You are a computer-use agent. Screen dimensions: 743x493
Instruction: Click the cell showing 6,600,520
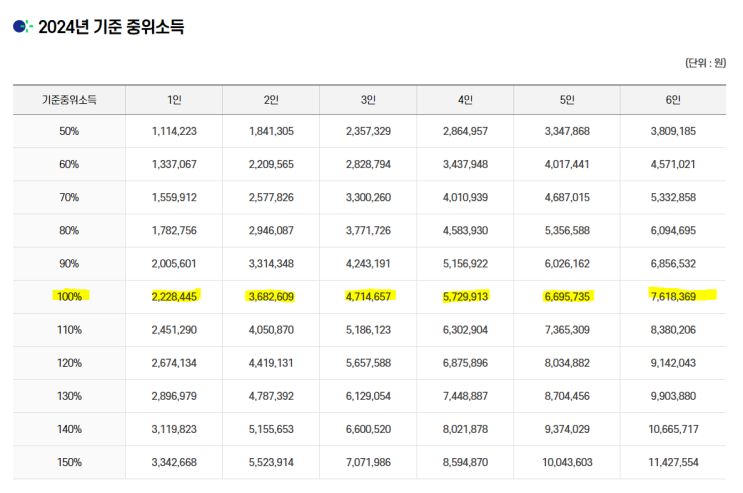[368, 429]
